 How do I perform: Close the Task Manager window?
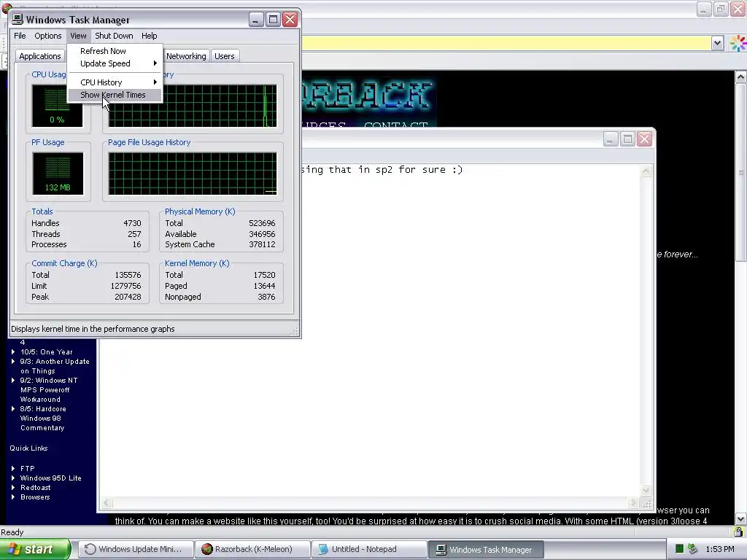click(290, 20)
